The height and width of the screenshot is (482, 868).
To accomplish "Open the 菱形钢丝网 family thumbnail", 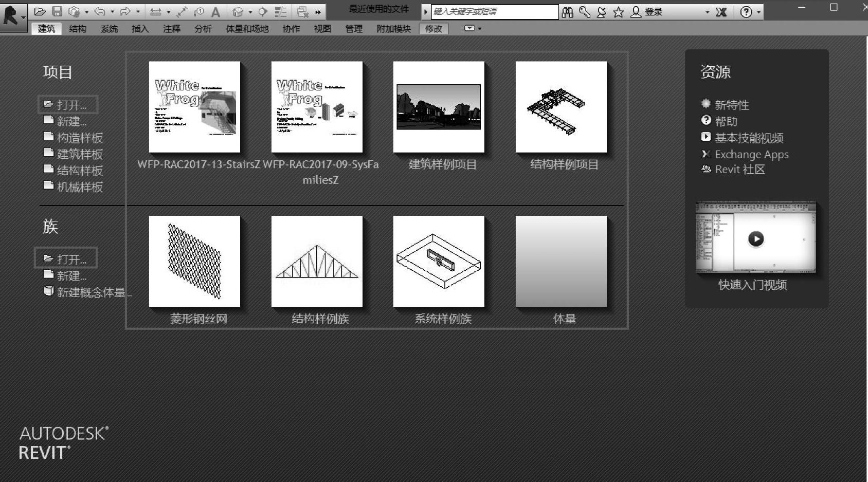I will click(194, 261).
